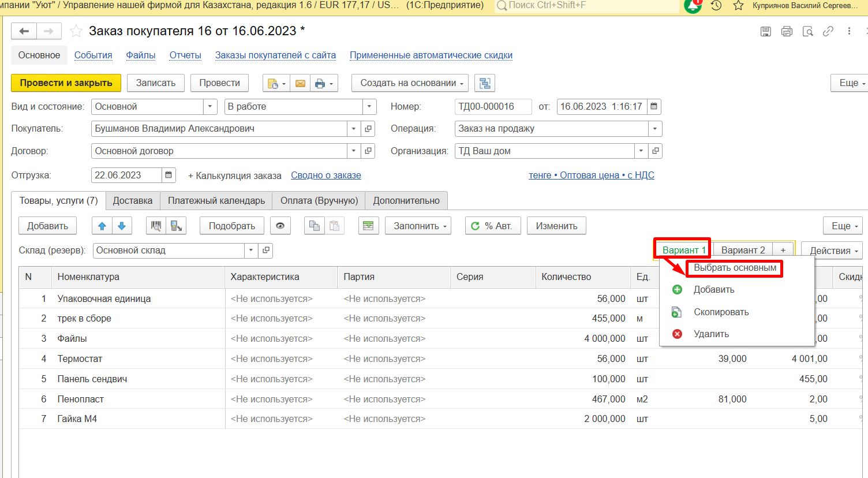Click the document structure icon

(485, 83)
